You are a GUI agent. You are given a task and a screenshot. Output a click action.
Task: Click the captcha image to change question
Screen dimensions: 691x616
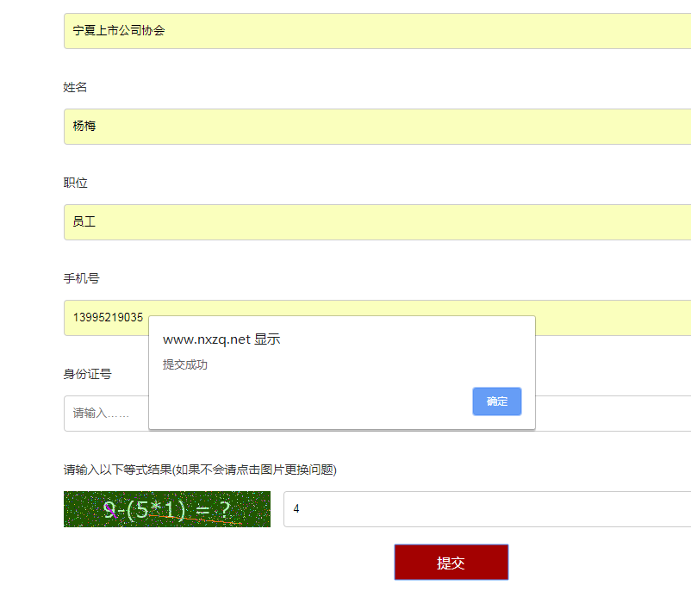[167, 509]
